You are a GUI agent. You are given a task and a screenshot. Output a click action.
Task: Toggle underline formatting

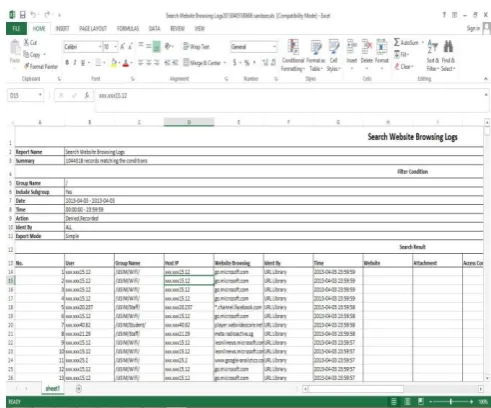(x=83, y=62)
